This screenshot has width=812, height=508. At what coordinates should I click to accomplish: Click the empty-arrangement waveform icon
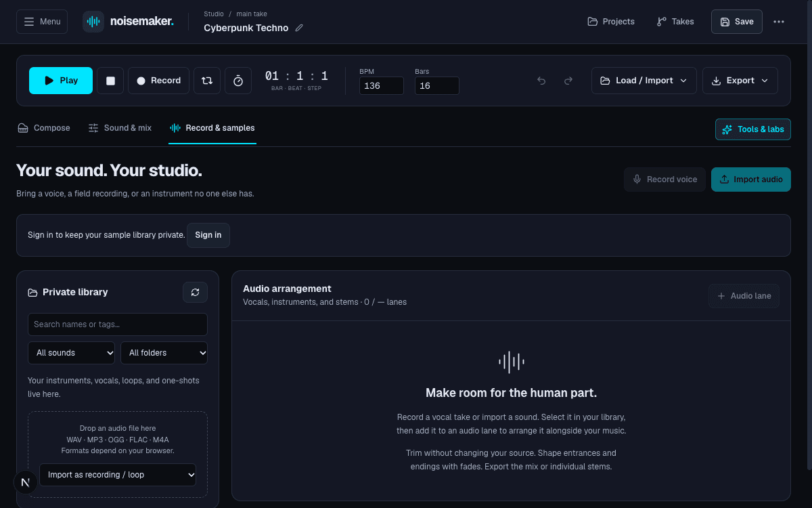tap(512, 362)
